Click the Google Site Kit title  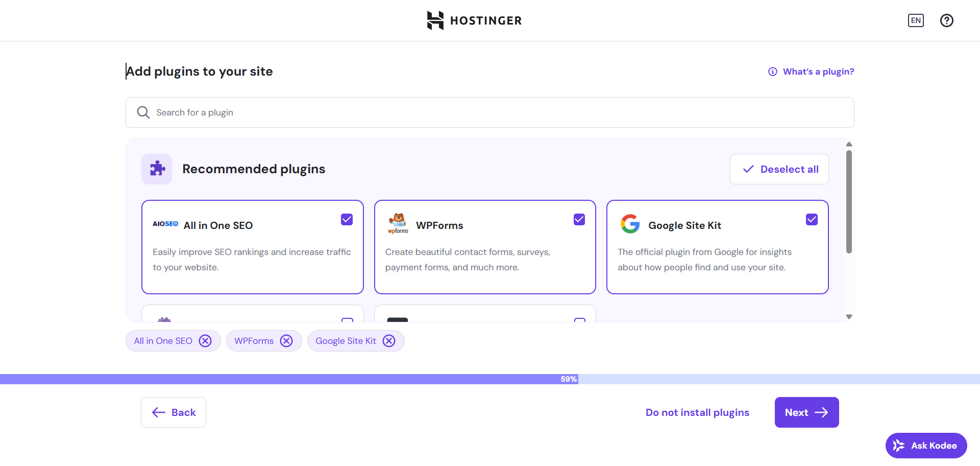click(x=685, y=225)
